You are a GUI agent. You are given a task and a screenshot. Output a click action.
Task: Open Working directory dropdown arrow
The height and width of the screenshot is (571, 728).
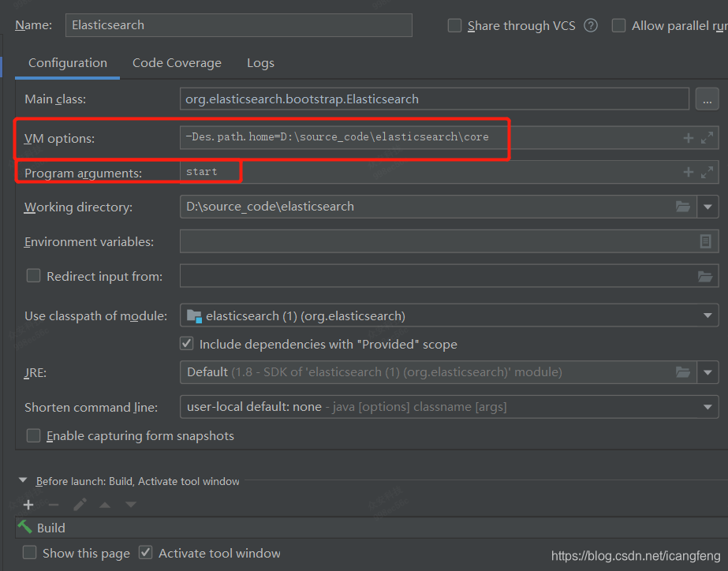coord(707,207)
